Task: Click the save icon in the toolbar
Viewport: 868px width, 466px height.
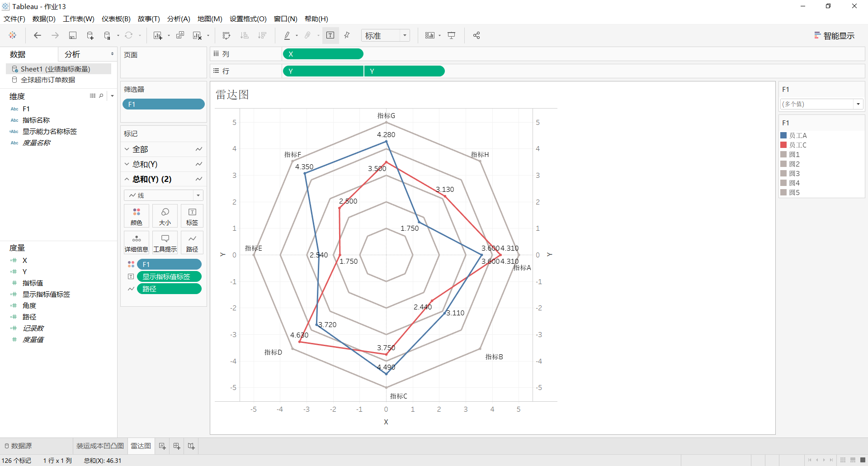Action: coord(72,35)
